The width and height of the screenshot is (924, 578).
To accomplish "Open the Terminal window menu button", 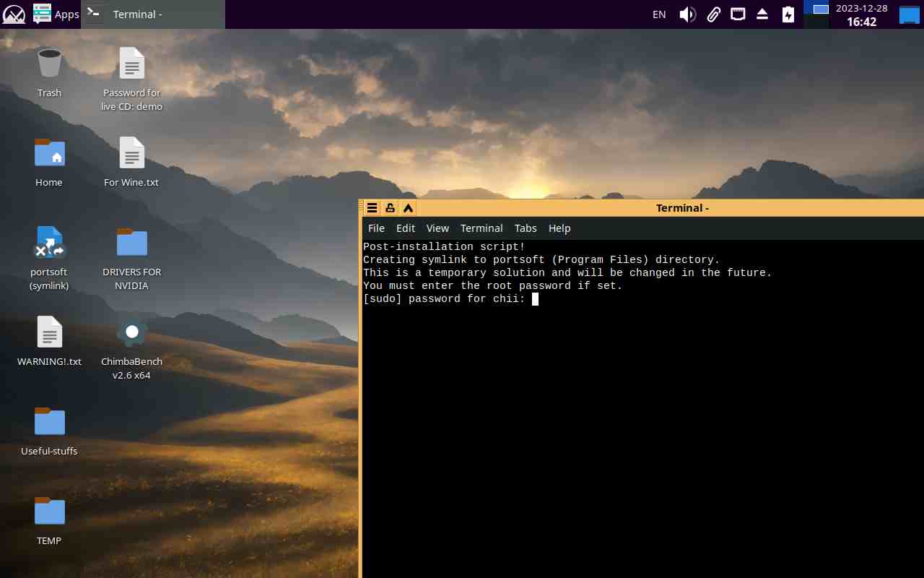I will click(372, 208).
